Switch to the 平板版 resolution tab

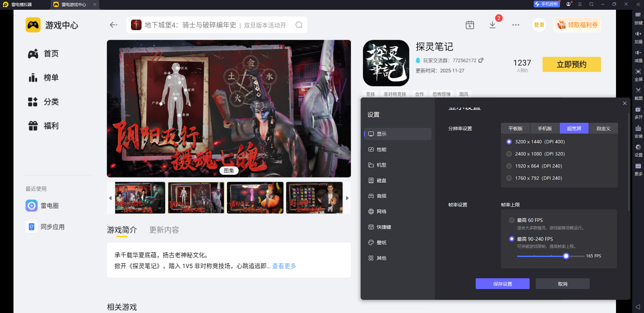515,129
